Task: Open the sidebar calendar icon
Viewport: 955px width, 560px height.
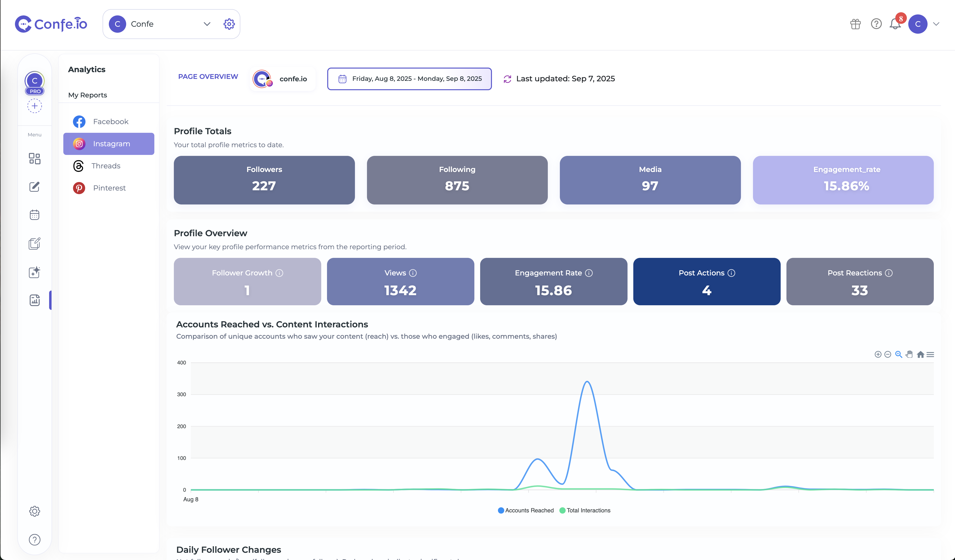Action: coord(34,215)
